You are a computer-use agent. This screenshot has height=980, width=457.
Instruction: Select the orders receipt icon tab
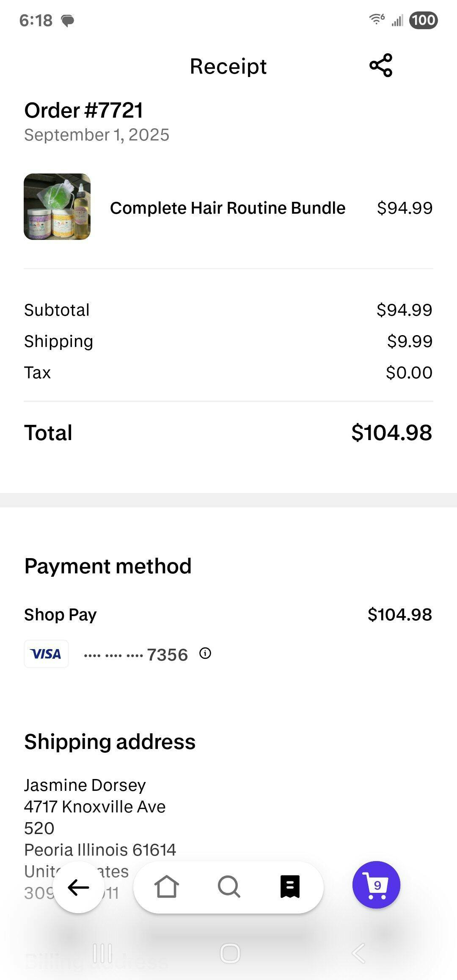(x=290, y=886)
